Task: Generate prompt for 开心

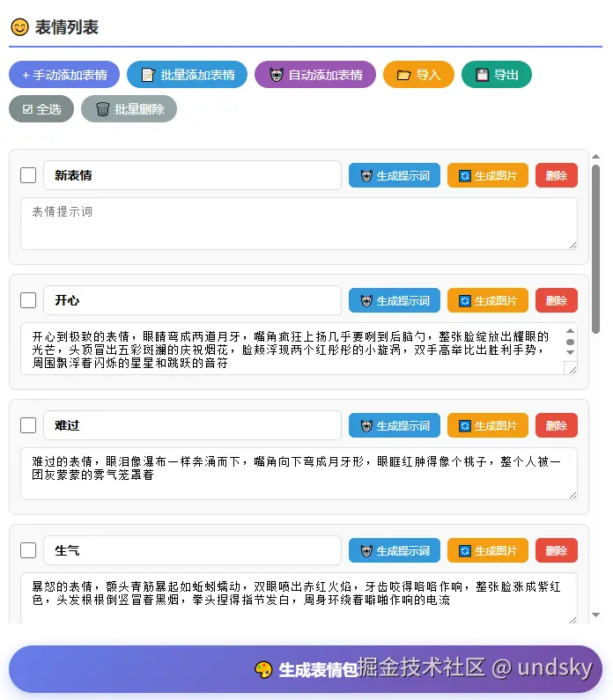Action: click(395, 300)
